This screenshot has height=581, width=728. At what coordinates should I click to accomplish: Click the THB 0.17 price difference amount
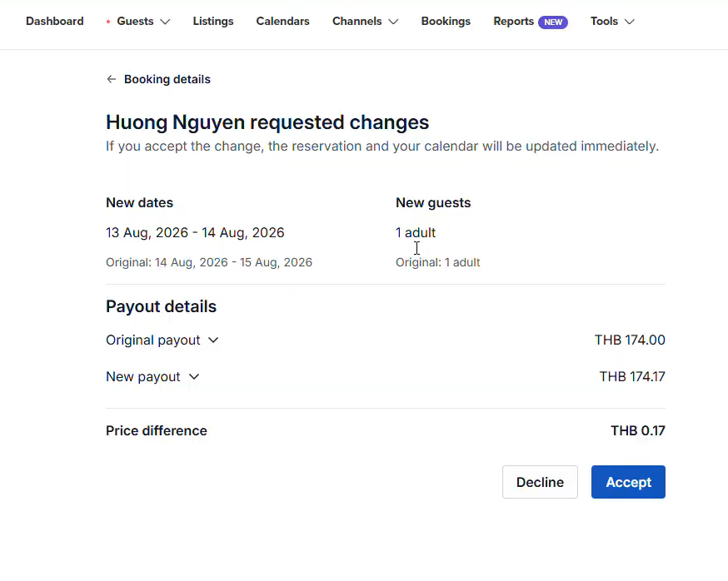point(637,431)
